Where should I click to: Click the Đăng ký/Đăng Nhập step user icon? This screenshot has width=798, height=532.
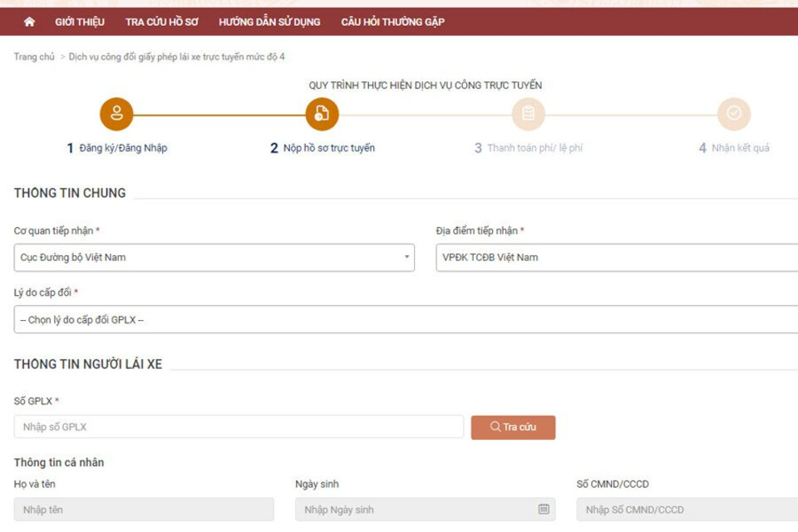point(116,114)
